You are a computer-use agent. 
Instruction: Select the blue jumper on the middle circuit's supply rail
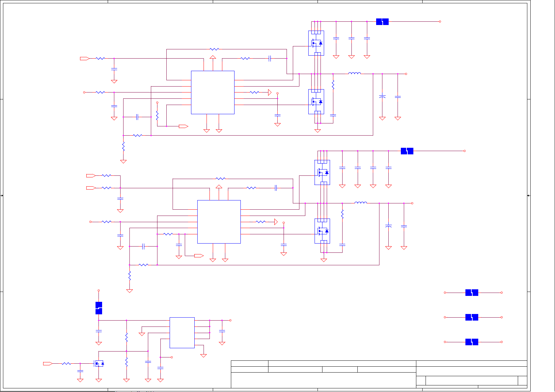click(x=407, y=151)
